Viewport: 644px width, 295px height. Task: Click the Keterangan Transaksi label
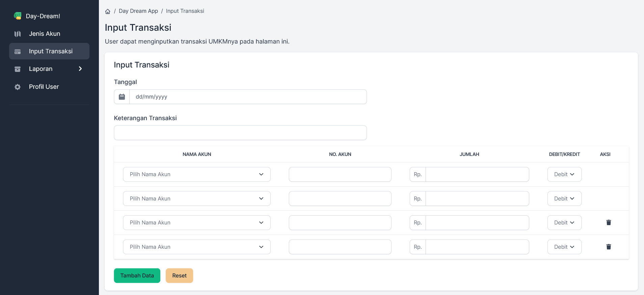click(x=145, y=118)
